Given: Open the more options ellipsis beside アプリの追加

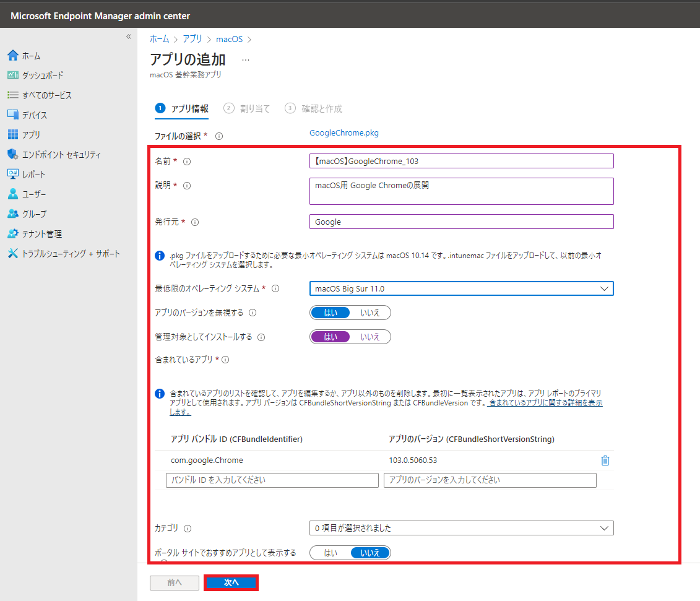Looking at the screenshot, I should [x=246, y=59].
